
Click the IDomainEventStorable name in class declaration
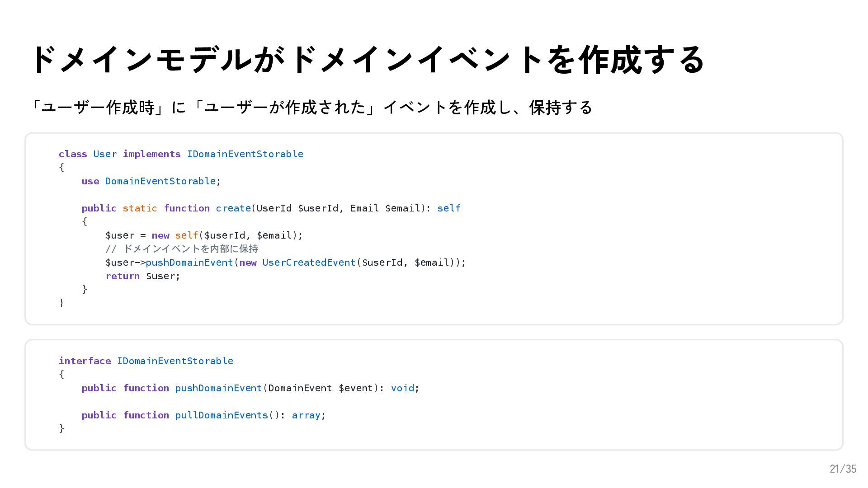[x=245, y=154]
